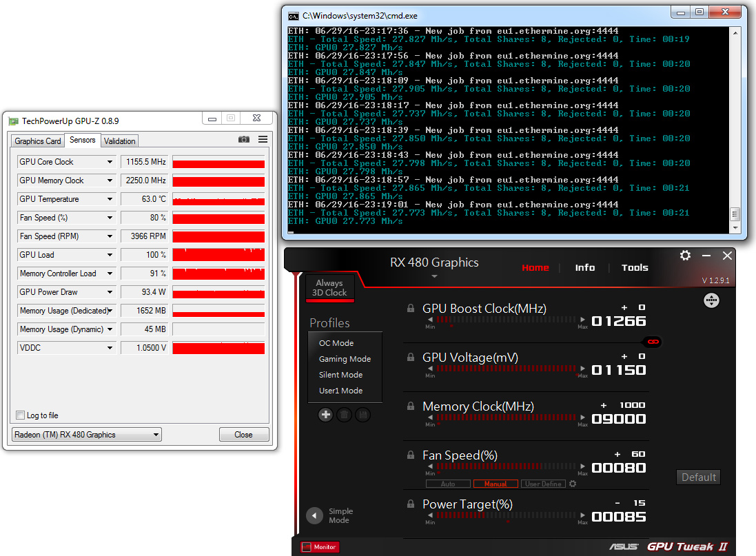Screen dimensions: 756x556
Task: Switch fan control to Auto mode
Action: click(448, 484)
